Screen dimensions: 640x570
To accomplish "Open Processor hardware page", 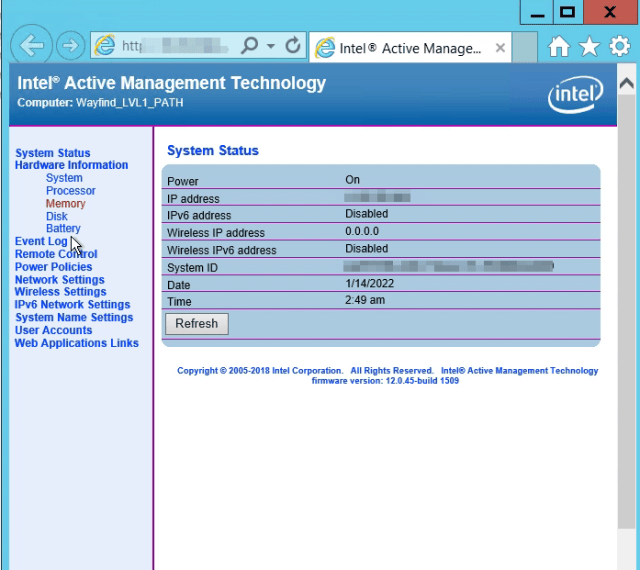I will [71, 191].
